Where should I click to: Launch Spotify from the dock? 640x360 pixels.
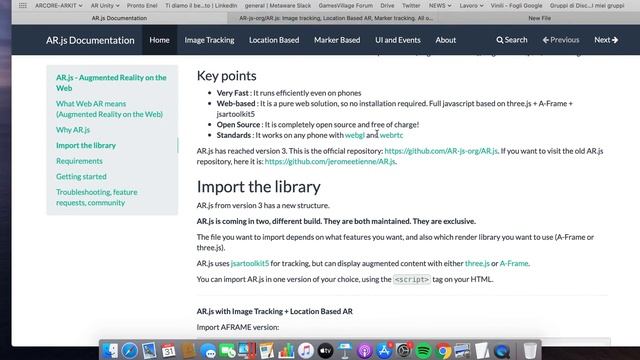tap(423, 351)
